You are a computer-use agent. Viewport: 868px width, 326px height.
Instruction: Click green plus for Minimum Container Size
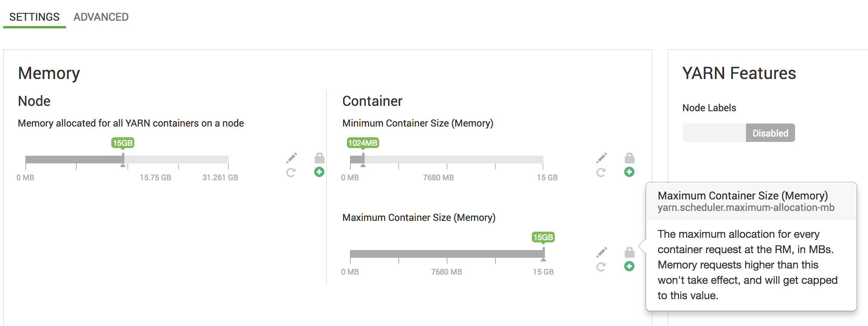click(x=629, y=172)
